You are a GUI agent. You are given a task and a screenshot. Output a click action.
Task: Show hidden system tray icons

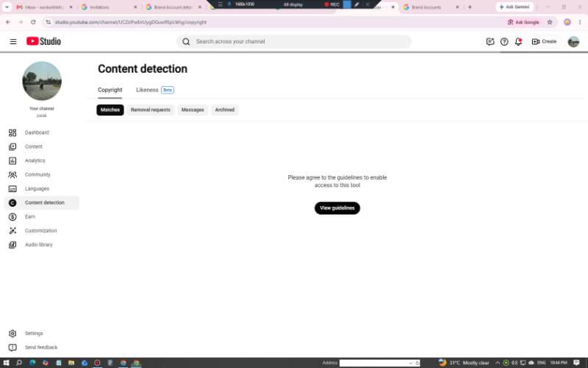tap(498, 363)
